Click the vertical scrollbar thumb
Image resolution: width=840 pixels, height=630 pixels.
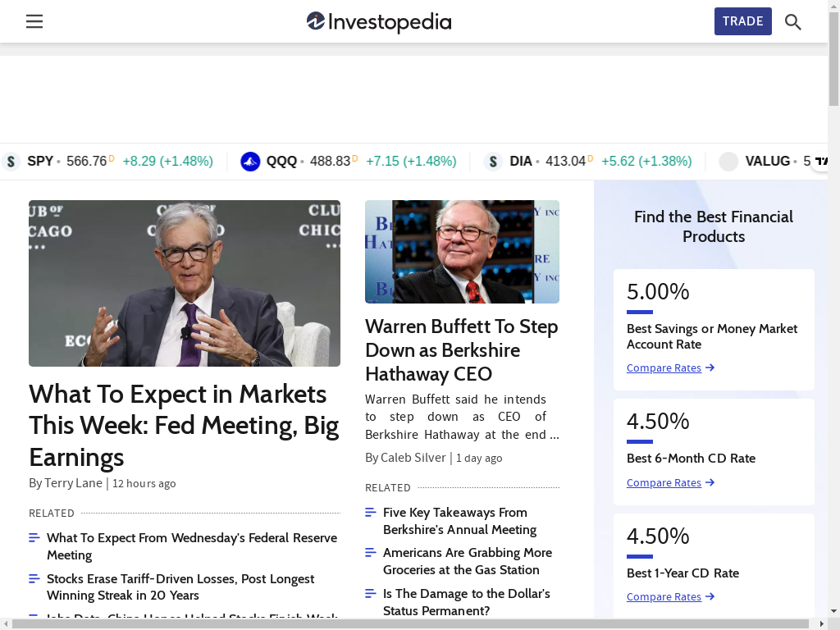[833, 58]
